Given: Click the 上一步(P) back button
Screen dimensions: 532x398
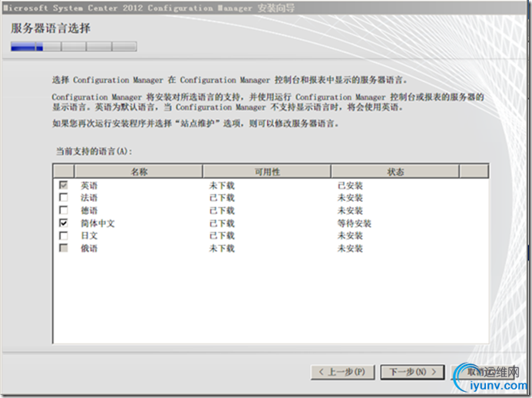Looking at the screenshot, I should click(342, 372).
